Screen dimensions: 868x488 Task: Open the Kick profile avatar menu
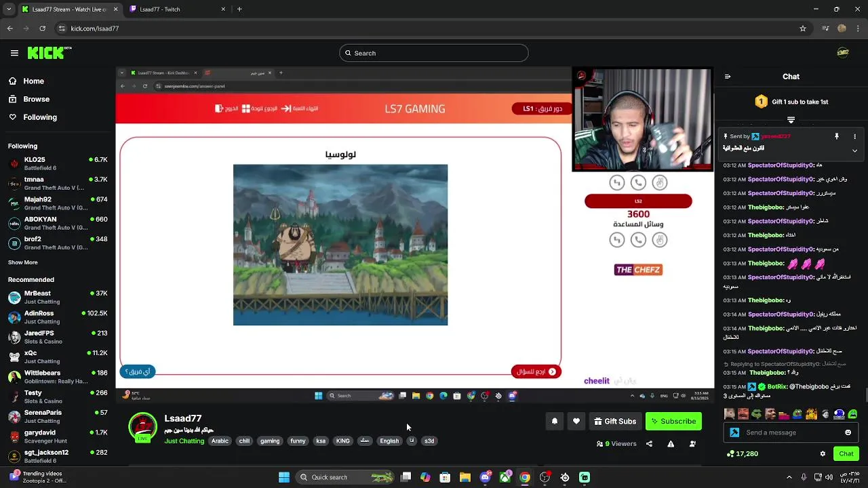point(842,53)
